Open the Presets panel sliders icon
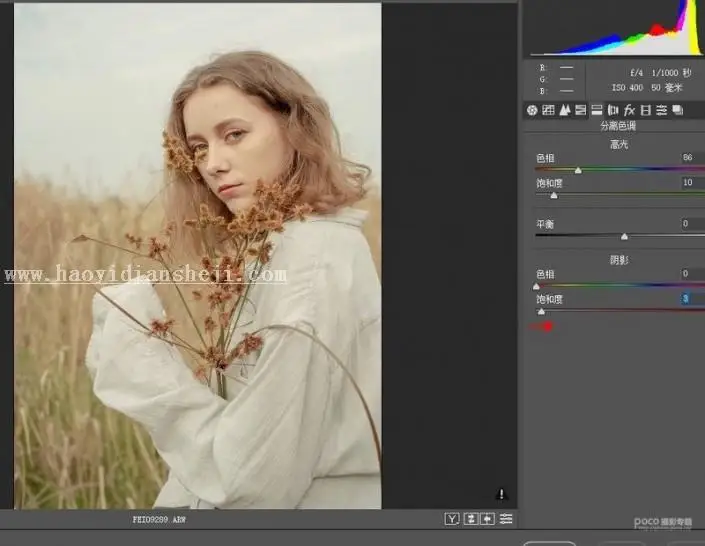 tap(661, 110)
